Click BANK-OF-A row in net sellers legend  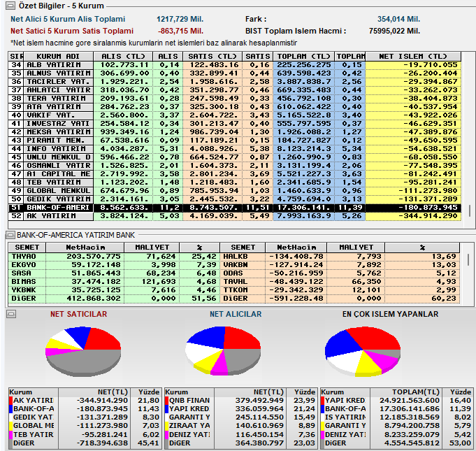(85, 409)
